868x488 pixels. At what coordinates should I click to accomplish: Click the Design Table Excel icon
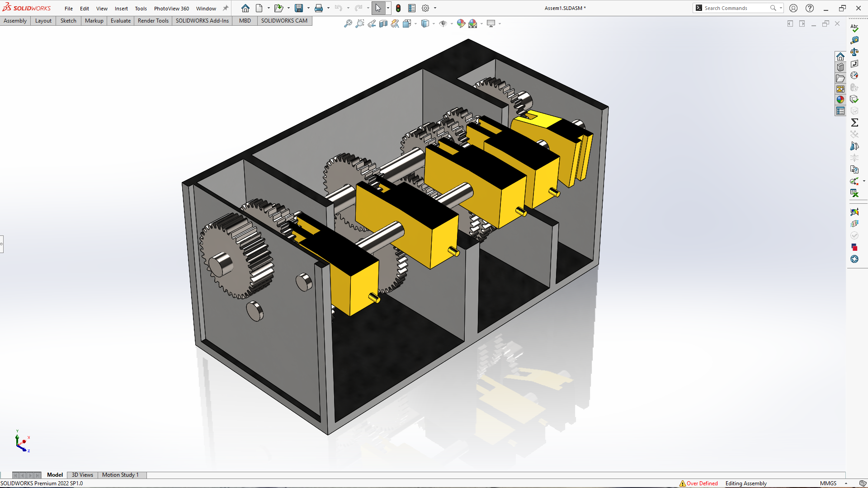pos(854,193)
